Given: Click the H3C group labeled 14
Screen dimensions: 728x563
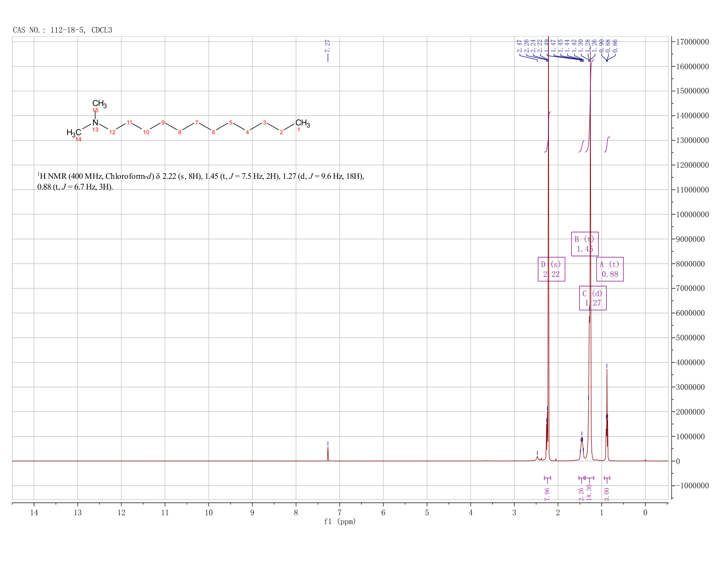Looking at the screenshot, I should coord(74,132).
